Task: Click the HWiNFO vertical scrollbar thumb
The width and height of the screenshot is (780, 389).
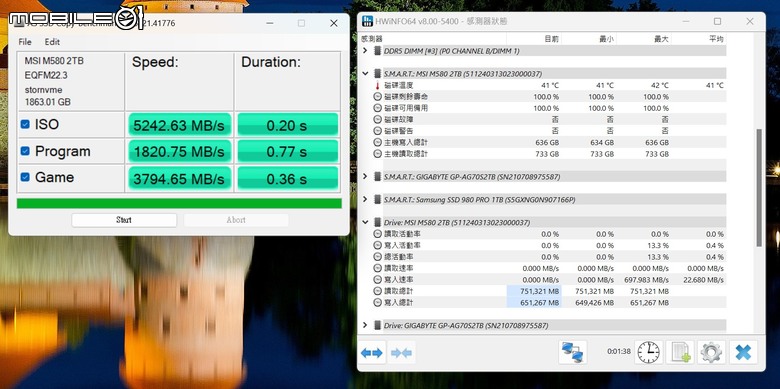Action: [x=759, y=187]
